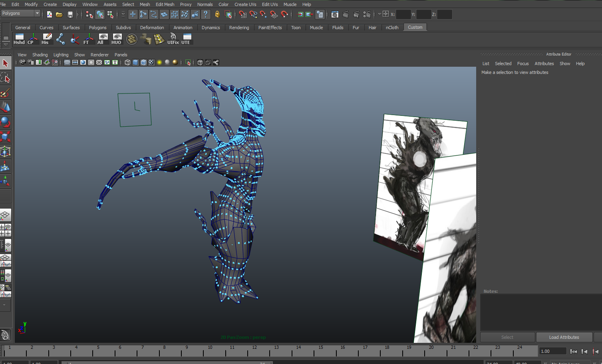Click the Snap to grids magnet icon
The image size is (602, 364).
click(x=242, y=14)
